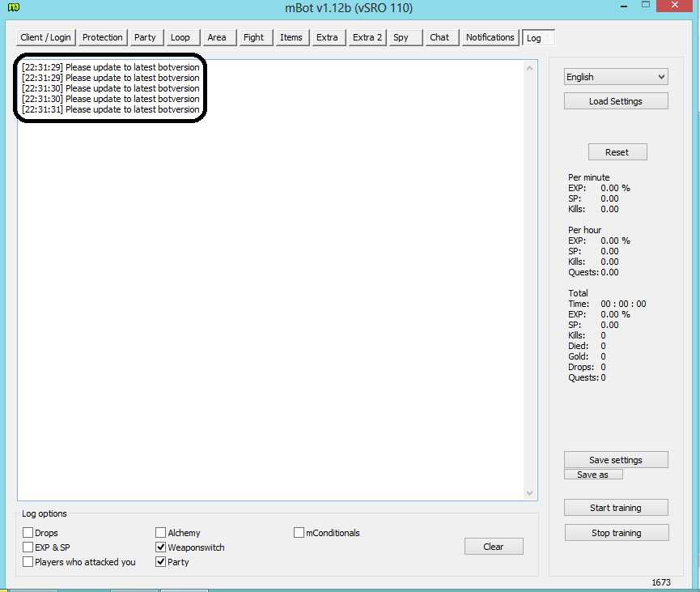Enable the Drops log checkbox
700x592 pixels.
(x=28, y=533)
